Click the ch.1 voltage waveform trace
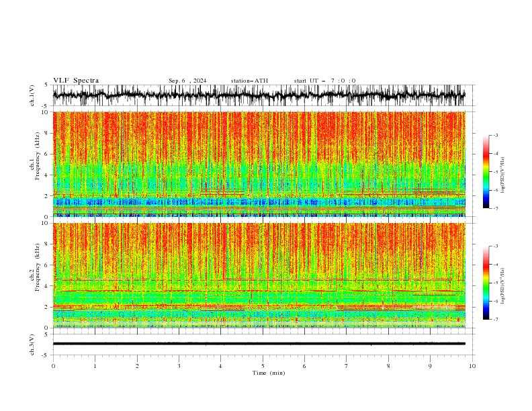 pyautogui.click(x=259, y=95)
